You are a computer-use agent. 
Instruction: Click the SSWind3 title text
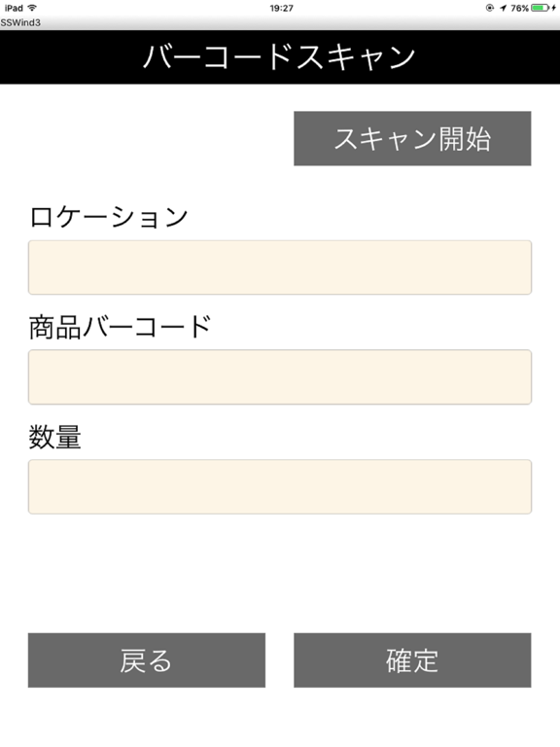coord(20,22)
